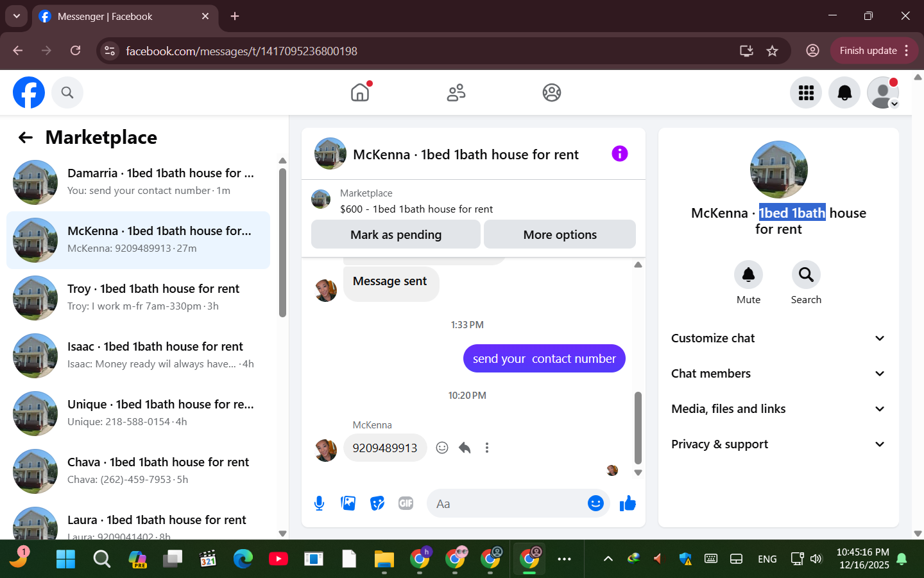The width and height of the screenshot is (924, 578).
Task: Open Isaac conversation
Action: point(138,356)
